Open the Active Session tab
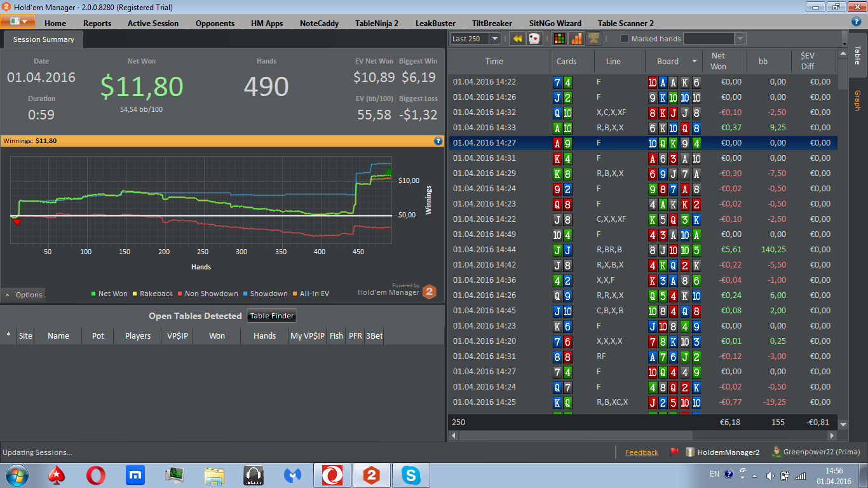The image size is (868, 488). (x=153, y=23)
